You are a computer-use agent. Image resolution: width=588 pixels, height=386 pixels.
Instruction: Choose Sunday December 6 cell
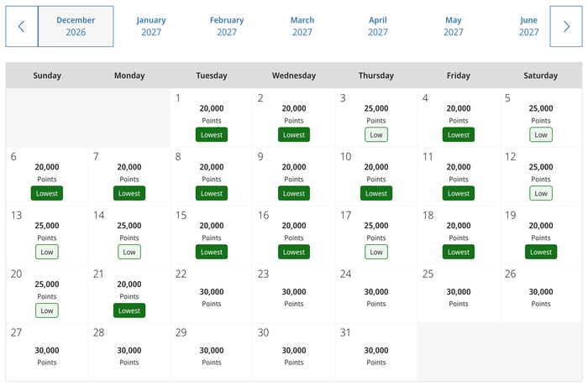coord(47,176)
